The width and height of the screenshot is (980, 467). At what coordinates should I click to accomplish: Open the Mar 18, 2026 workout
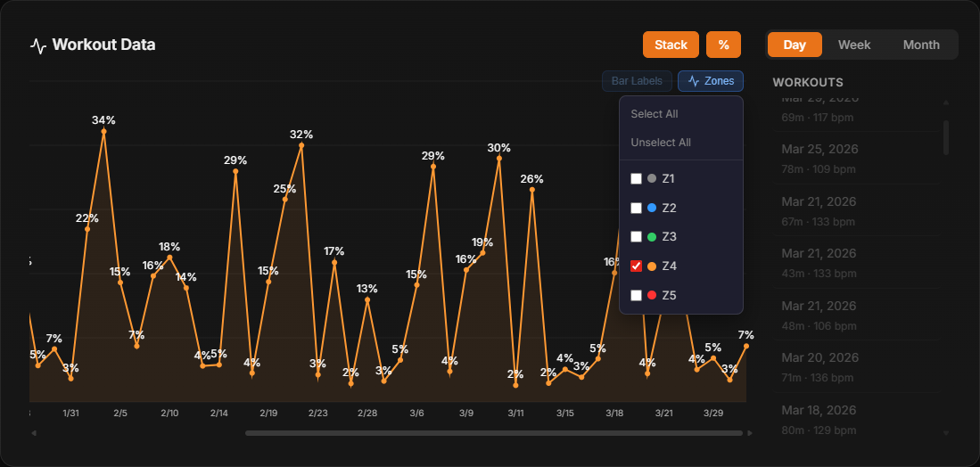[856, 419]
